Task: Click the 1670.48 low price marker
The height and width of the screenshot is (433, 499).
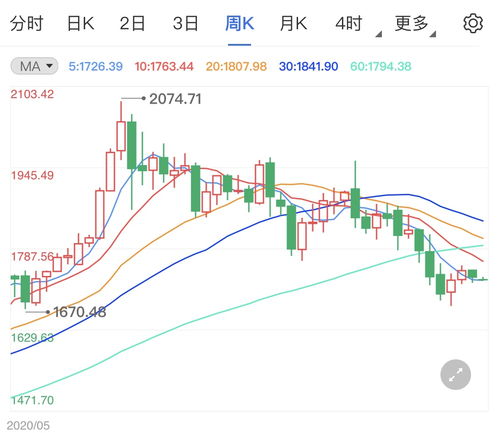Action: [x=80, y=312]
